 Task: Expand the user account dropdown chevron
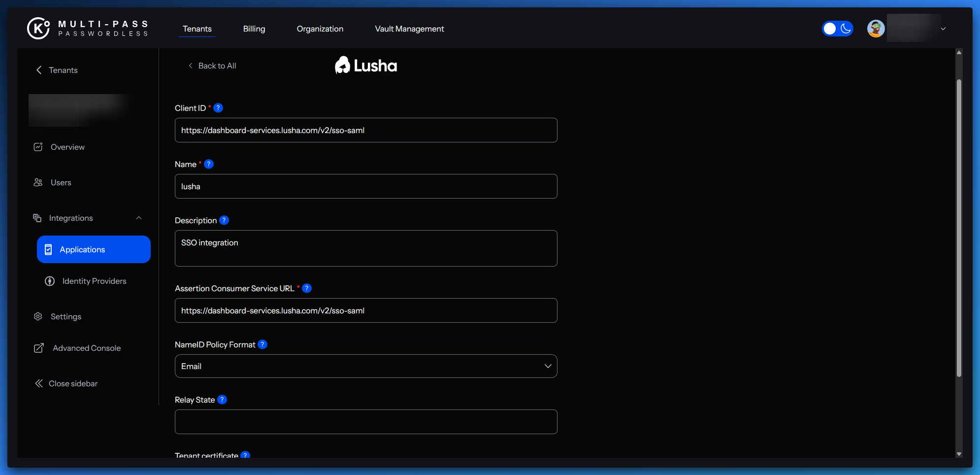click(943, 29)
